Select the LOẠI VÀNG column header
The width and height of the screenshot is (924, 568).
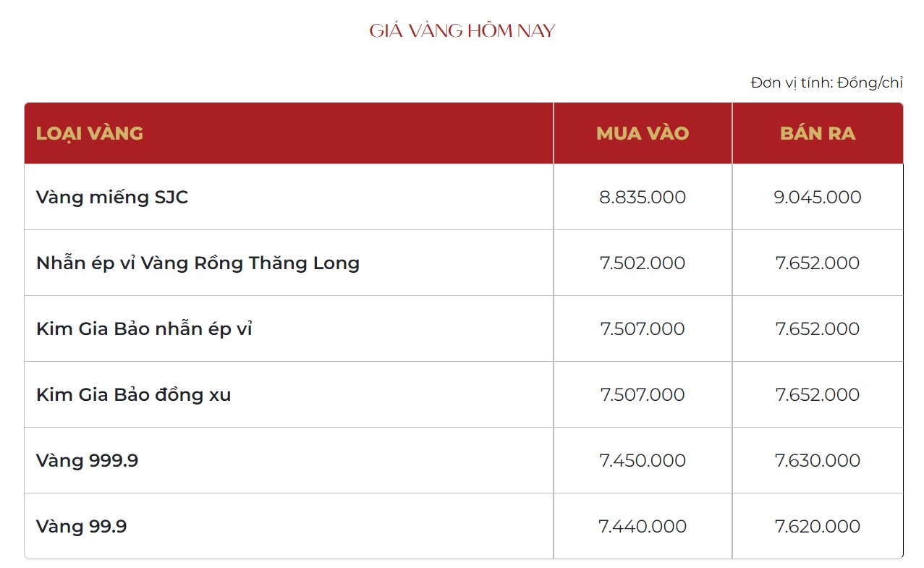click(90, 133)
